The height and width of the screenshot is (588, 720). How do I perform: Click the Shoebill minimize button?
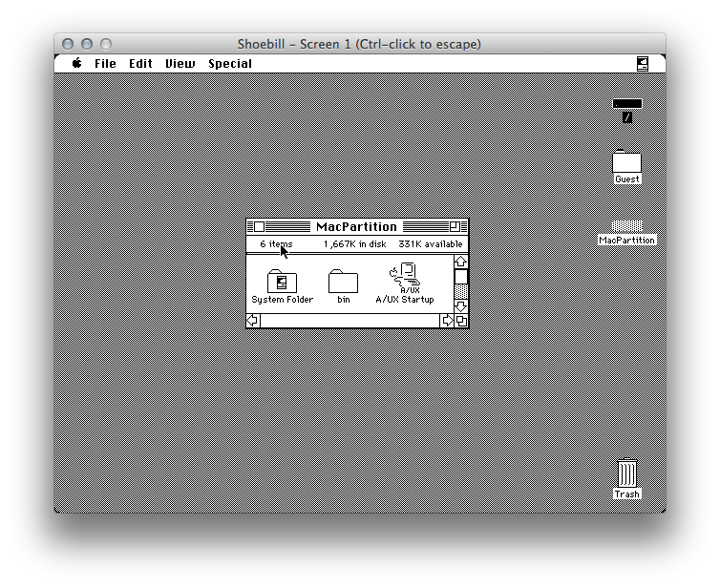click(x=87, y=44)
